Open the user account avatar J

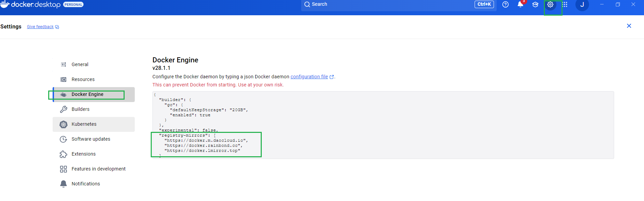point(582,4)
